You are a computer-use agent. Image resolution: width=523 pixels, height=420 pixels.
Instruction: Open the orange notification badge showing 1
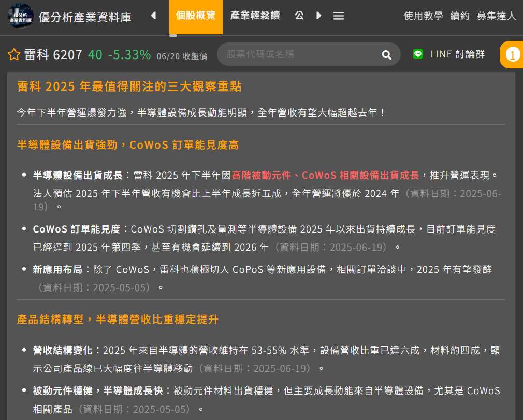[x=512, y=55]
